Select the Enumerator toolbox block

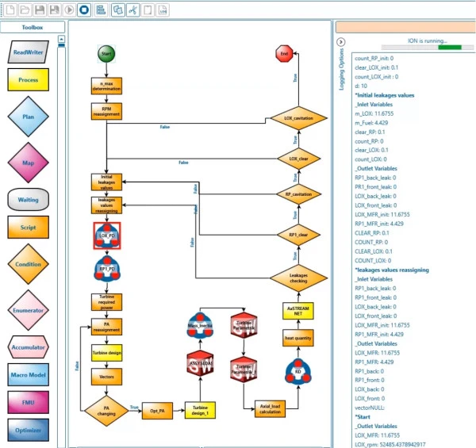(29, 310)
